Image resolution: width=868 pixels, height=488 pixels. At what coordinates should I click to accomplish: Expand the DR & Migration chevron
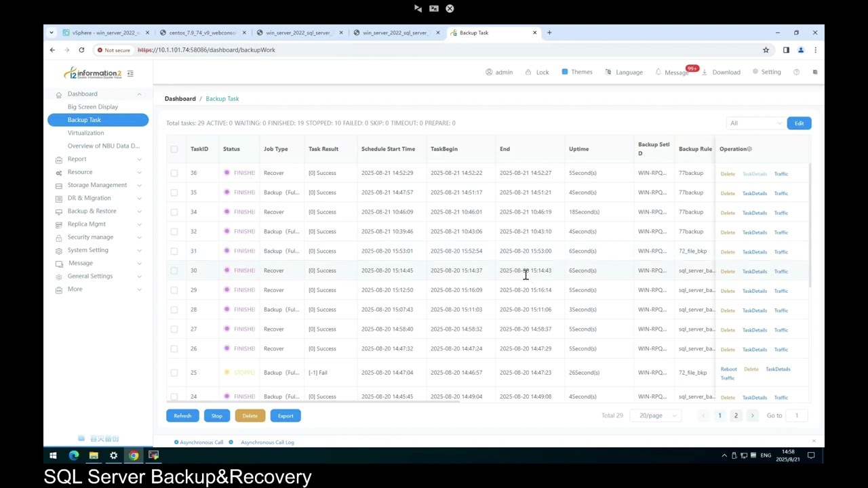pyautogui.click(x=139, y=198)
